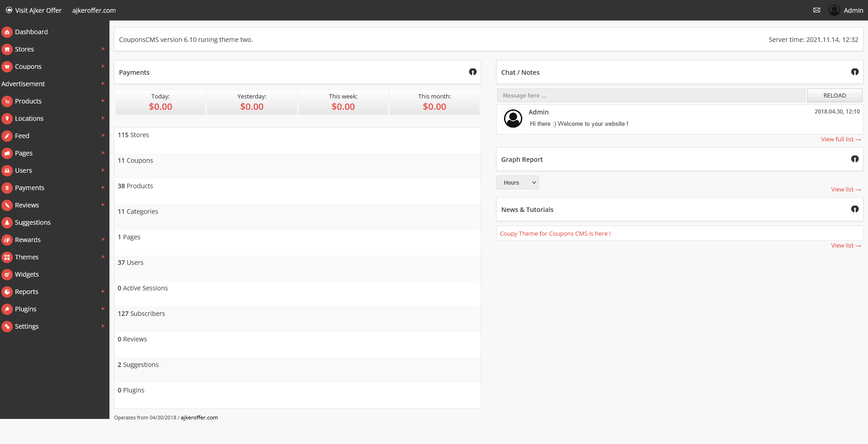Image resolution: width=868 pixels, height=444 pixels.
Task: Click the Dashboard home icon in sidebar
Action: (7, 32)
